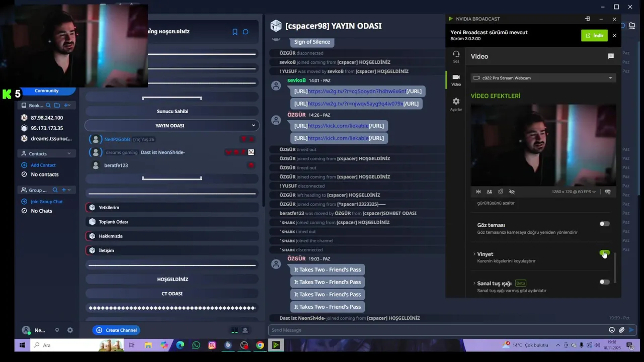Open Google Chrome from the taskbar
The image size is (644, 362).
click(260, 345)
